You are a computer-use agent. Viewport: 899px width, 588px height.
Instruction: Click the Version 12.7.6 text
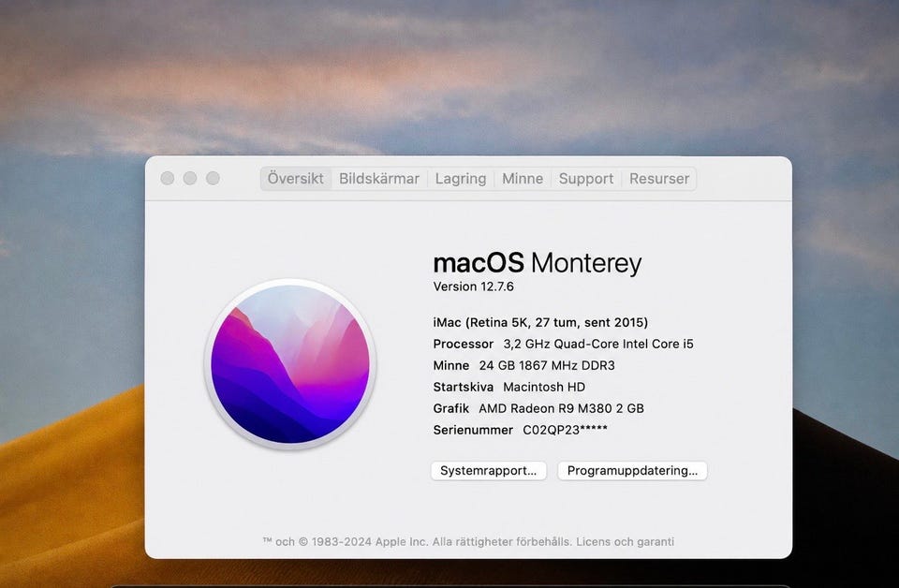click(474, 287)
